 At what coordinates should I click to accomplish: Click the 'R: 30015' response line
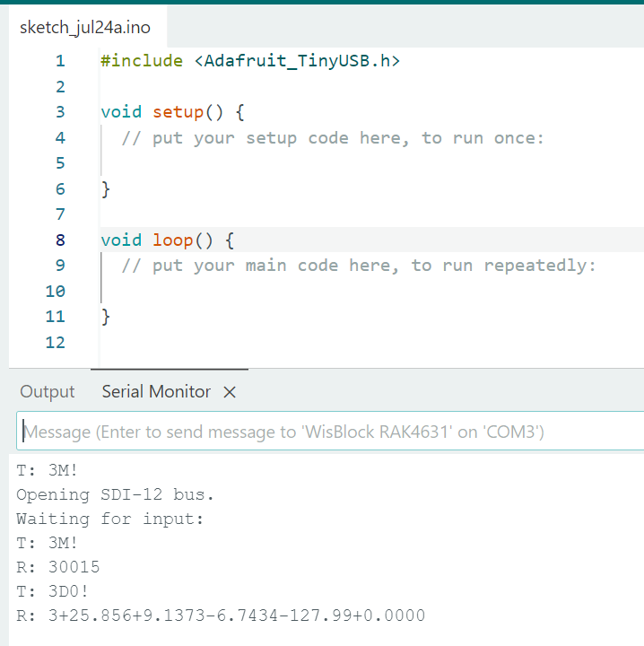pyautogui.click(x=58, y=567)
